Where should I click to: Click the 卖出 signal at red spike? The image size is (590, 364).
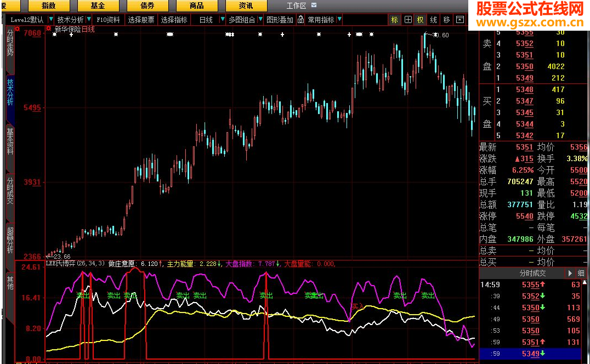(266, 295)
